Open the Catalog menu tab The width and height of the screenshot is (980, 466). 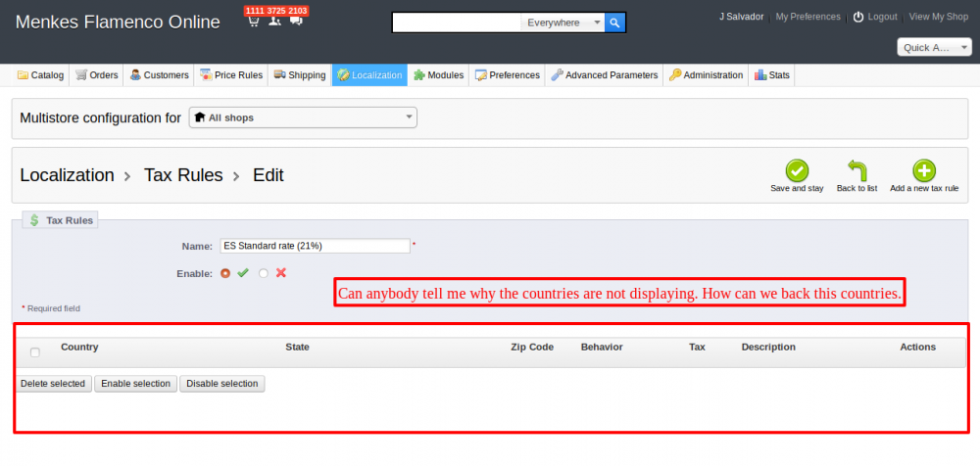pyautogui.click(x=40, y=75)
